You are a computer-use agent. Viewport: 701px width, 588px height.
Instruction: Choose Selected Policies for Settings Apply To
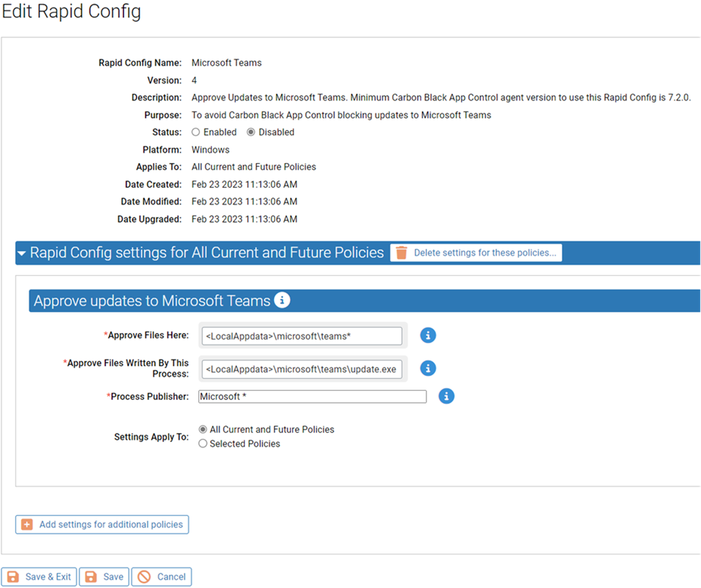click(x=203, y=443)
